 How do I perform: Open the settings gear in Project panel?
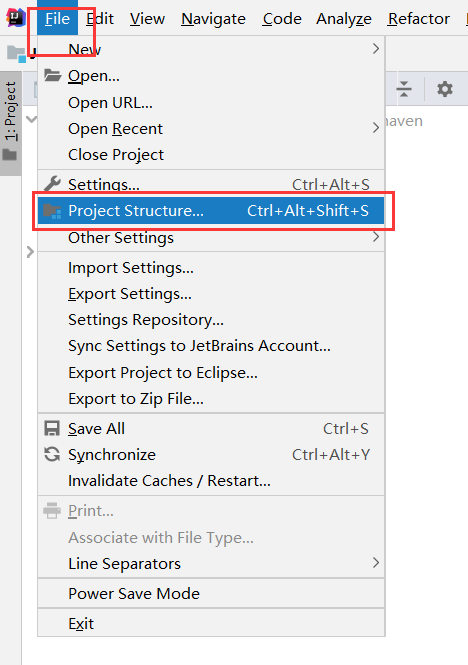pos(445,89)
